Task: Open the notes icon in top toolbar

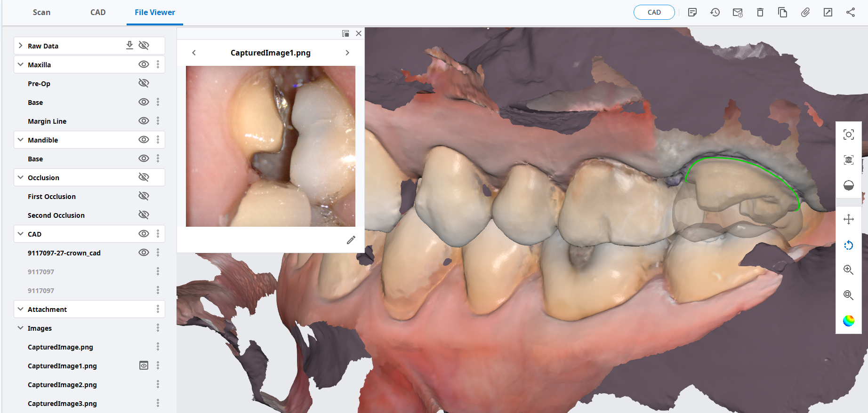Action: coord(692,12)
